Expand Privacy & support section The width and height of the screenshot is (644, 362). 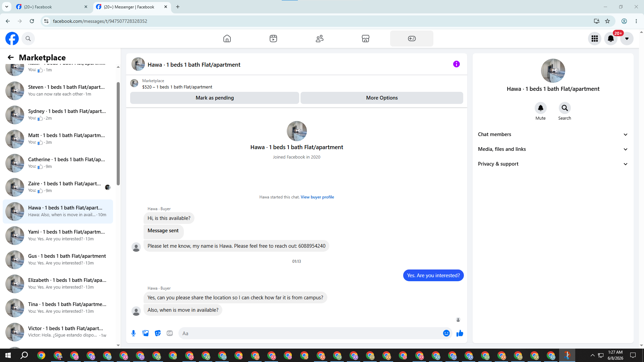(x=553, y=164)
